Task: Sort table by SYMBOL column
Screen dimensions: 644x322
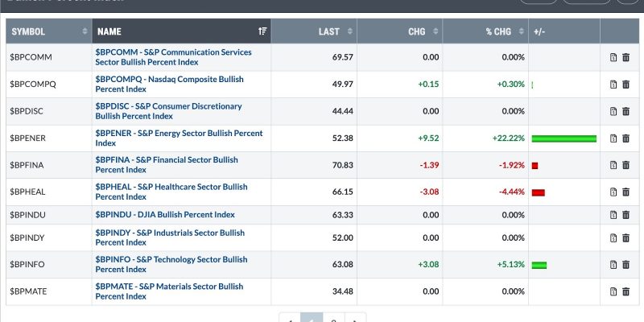Action: tap(49, 31)
